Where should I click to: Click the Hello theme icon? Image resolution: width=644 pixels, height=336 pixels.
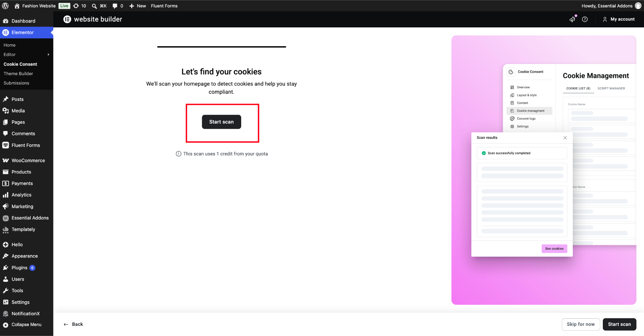6,245
